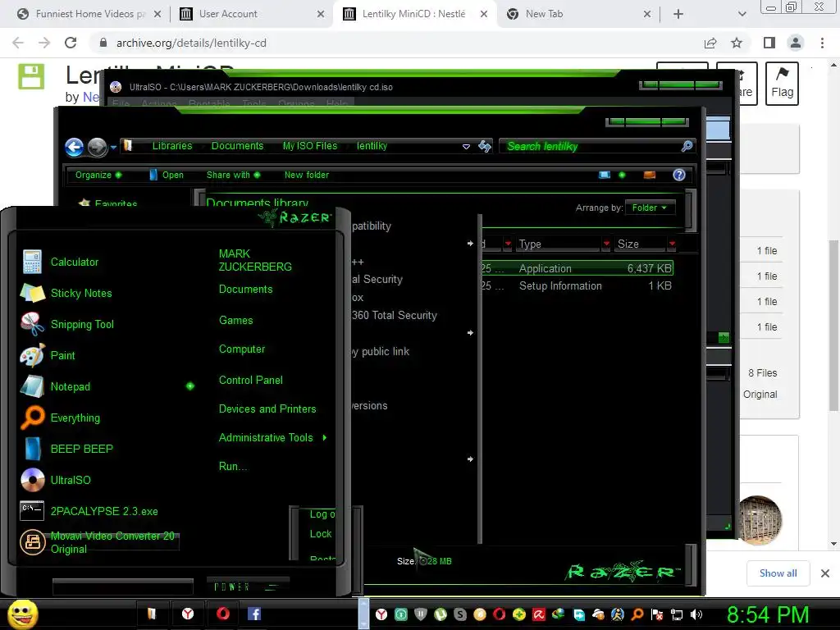Viewport: 840px width, 630px height.
Task: Open the network tray icon
Action: [677, 614]
